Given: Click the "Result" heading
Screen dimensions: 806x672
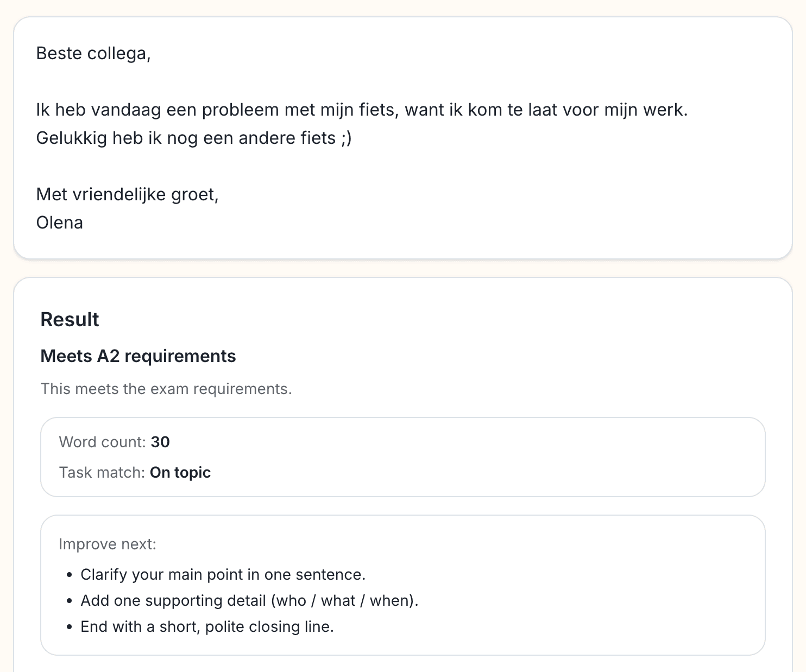Looking at the screenshot, I should [x=70, y=320].
